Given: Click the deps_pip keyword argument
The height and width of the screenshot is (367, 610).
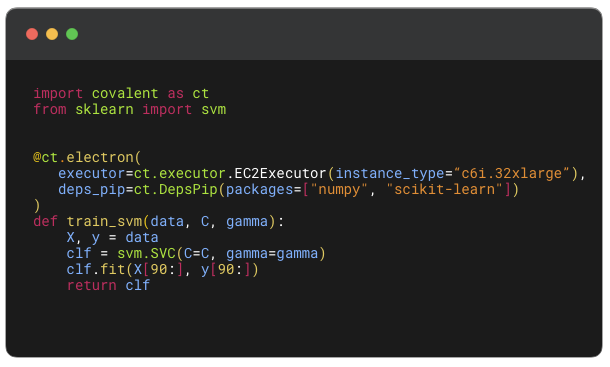Looking at the screenshot, I should point(92,190).
